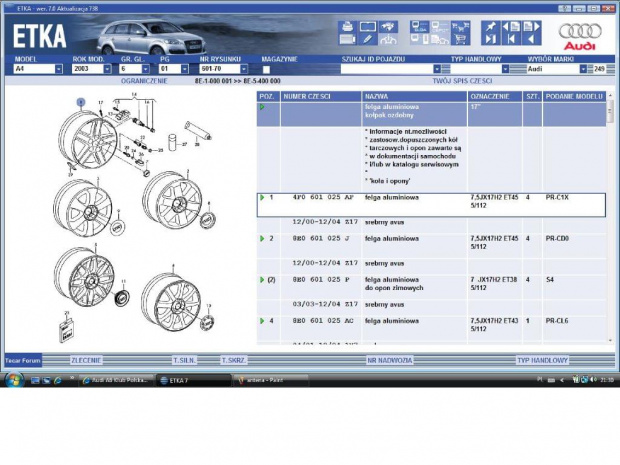Click the parts list scrollbar up arrow

tap(611, 96)
